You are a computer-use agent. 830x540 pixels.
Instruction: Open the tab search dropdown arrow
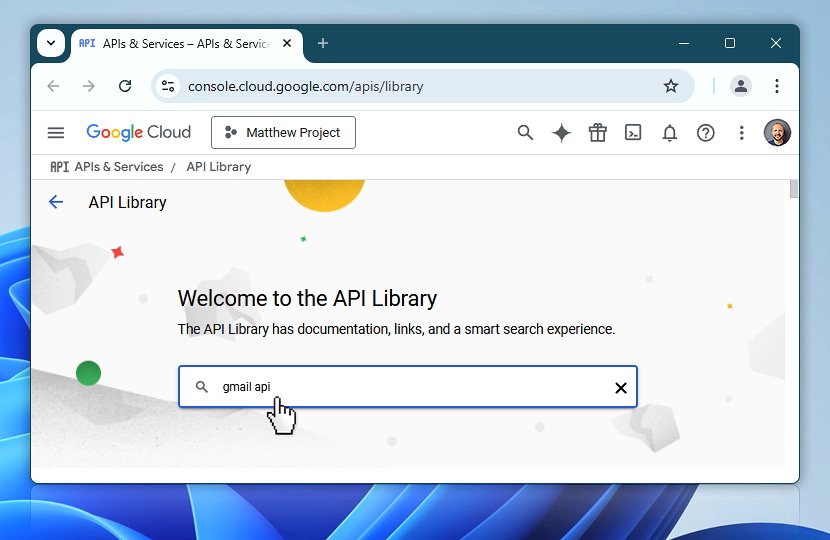point(51,43)
